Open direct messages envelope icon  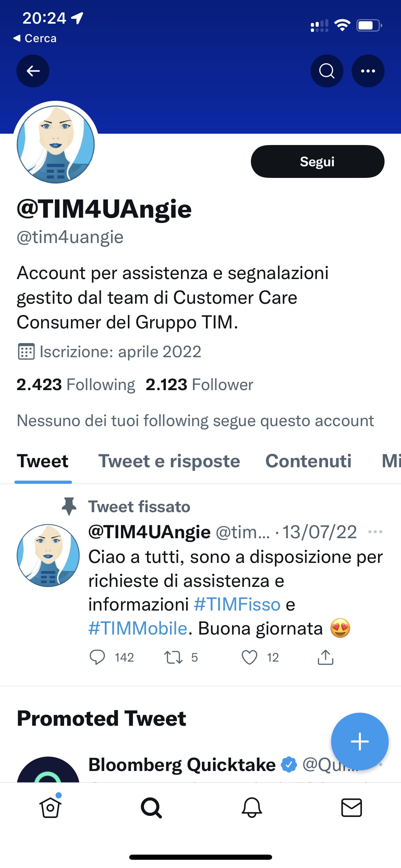coord(352,808)
